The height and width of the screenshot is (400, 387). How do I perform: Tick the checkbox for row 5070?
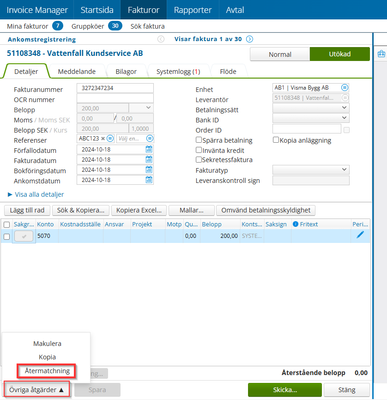pos(6,237)
